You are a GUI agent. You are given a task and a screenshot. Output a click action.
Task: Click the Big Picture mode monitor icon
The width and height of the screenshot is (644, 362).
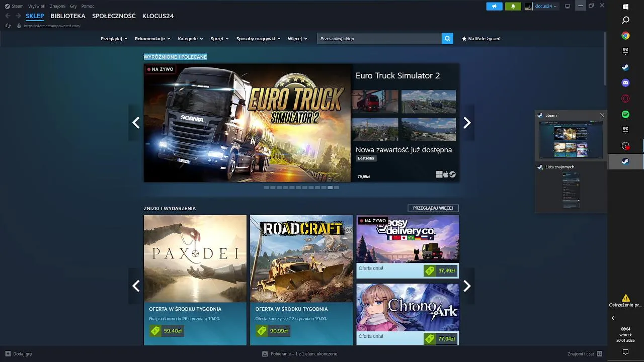(x=568, y=6)
